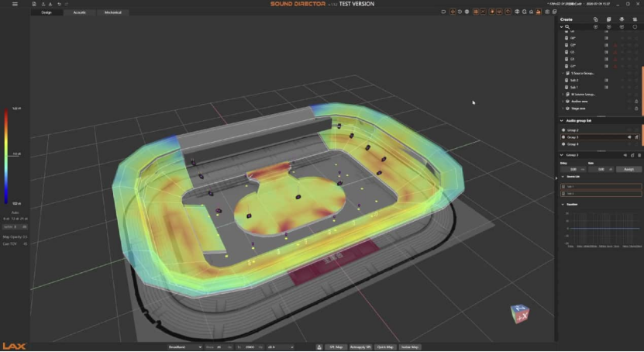Click the 20000 Hz upper frequency field
Image resolution: width=644 pixels, height=352 pixels.
(251, 347)
